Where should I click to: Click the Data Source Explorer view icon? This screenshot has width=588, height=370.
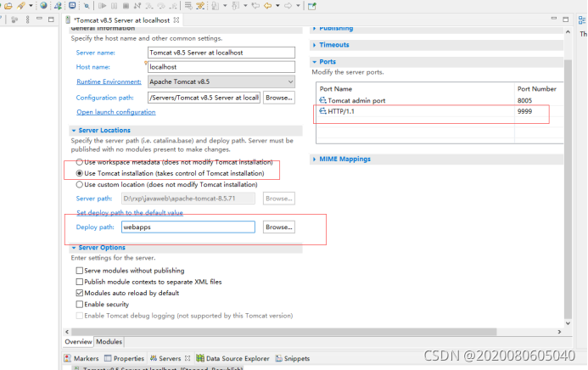point(200,358)
